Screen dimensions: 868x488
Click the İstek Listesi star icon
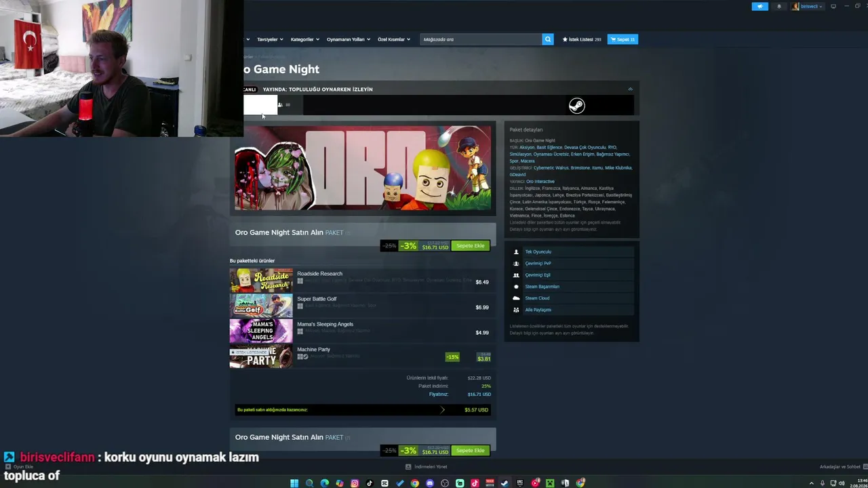tap(565, 39)
